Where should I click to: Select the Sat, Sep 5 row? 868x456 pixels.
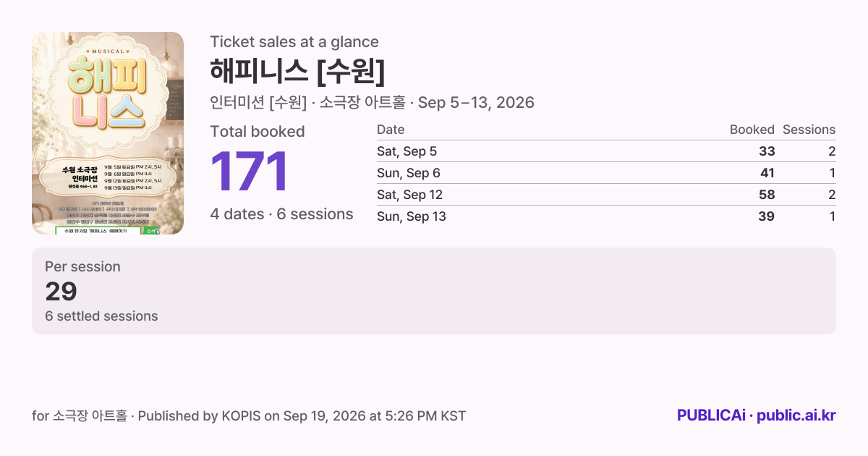point(606,151)
